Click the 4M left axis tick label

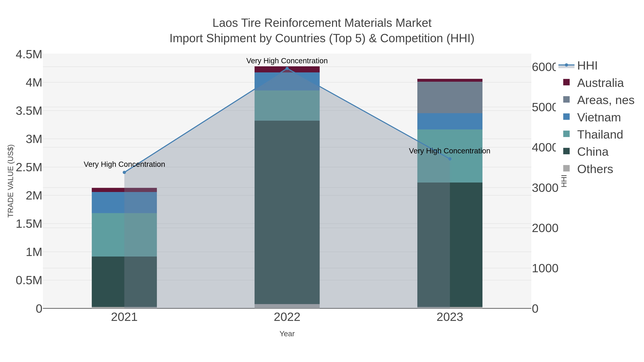(x=34, y=83)
